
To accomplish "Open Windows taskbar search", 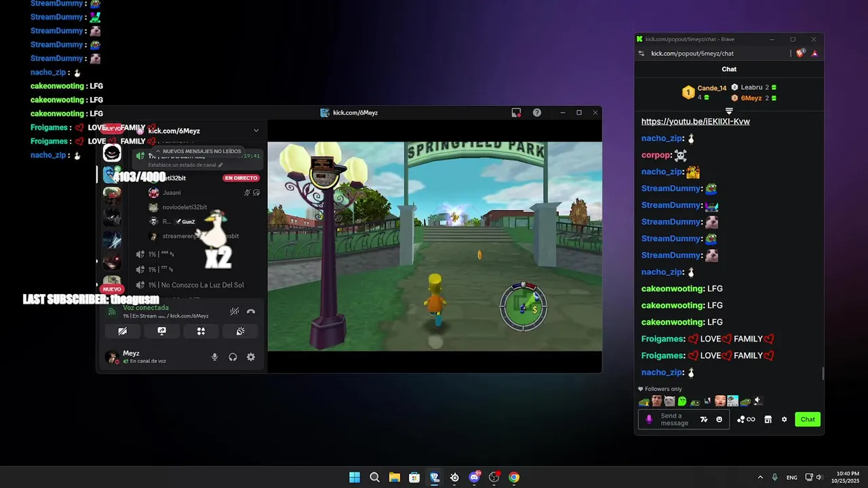I will (x=374, y=477).
